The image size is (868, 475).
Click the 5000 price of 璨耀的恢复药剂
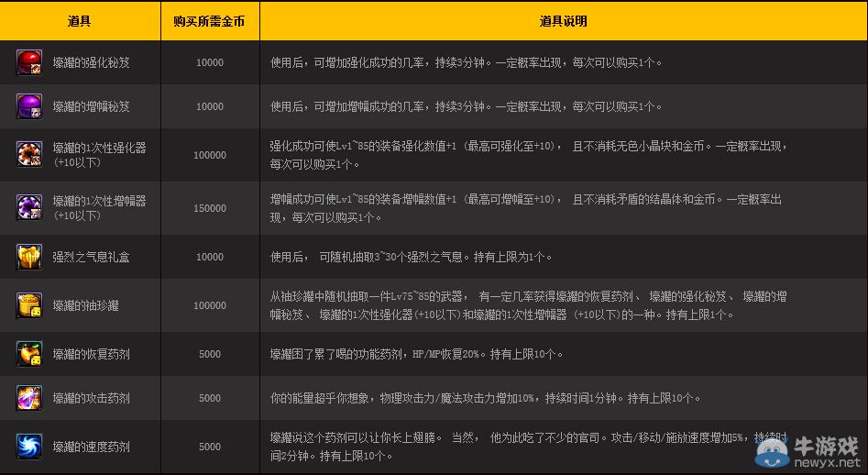click(210, 354)
